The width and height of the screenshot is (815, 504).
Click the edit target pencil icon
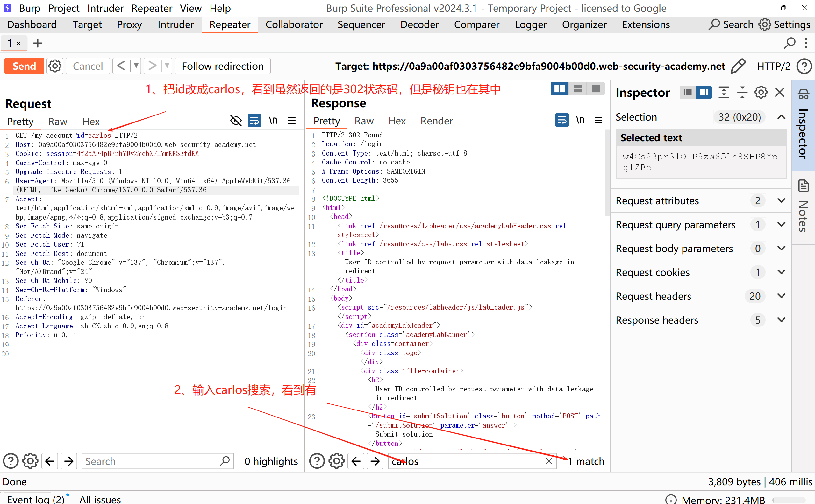coord(738,66)
